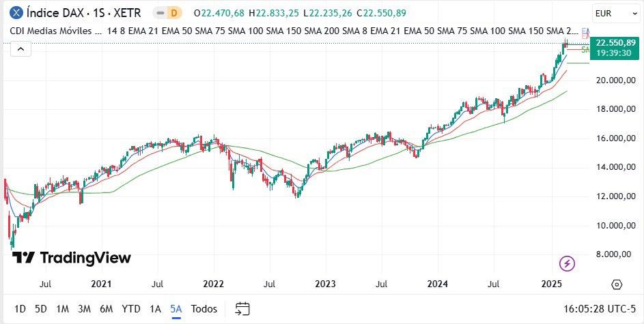Open the go-to-date calendar icon
Image resolution: width=644 pixels, height=324 pixels.
point(242,309)
